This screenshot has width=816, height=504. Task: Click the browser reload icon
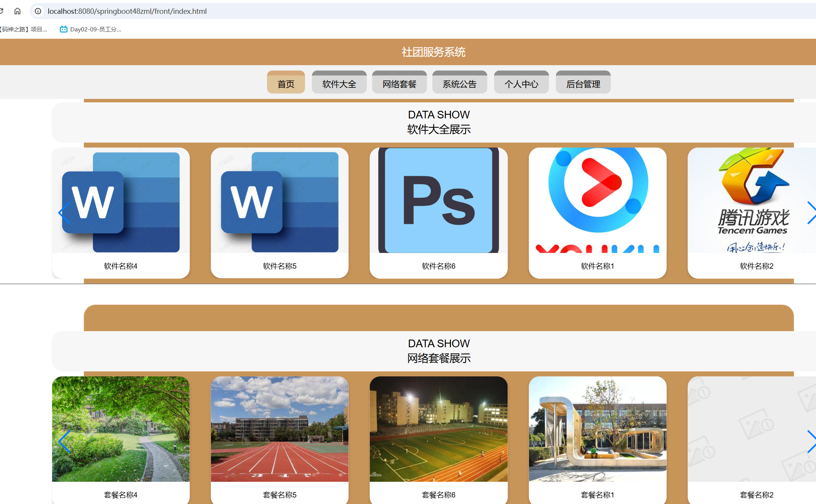[2, 11]
